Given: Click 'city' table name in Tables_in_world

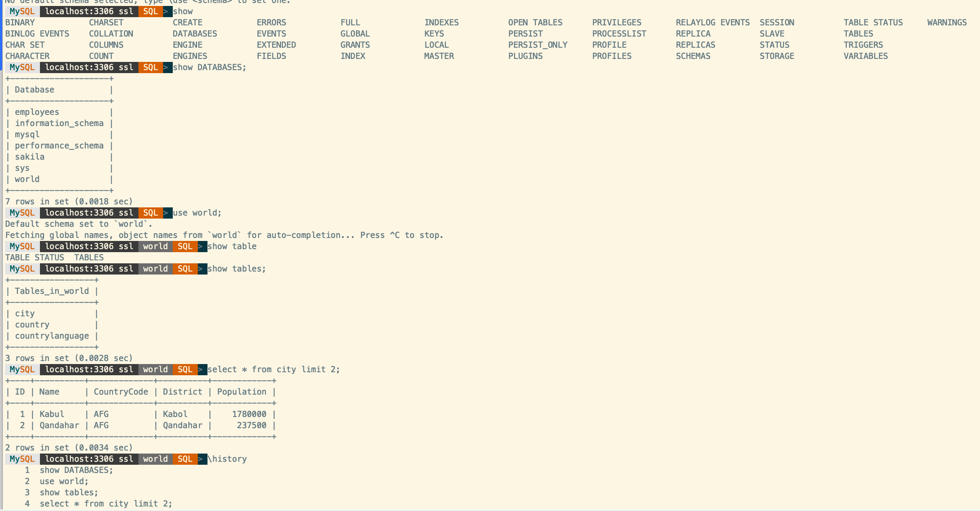Looking at the screenshot, I should 25,313.
